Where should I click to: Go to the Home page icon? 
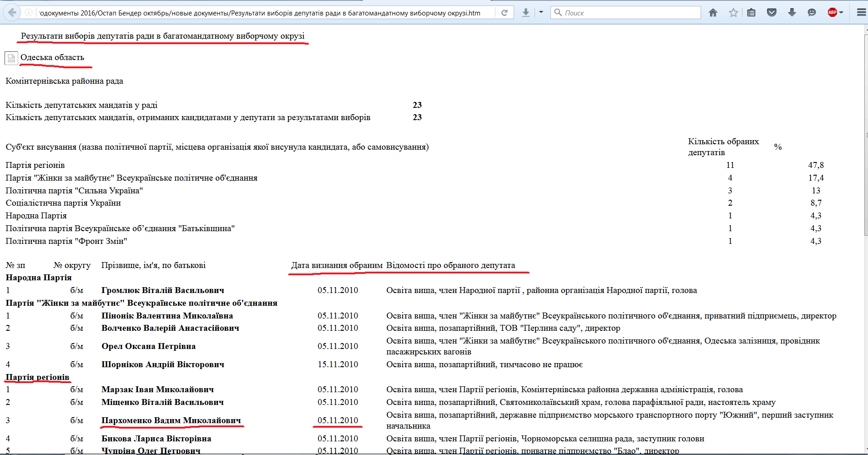click(x=713, y=13)
